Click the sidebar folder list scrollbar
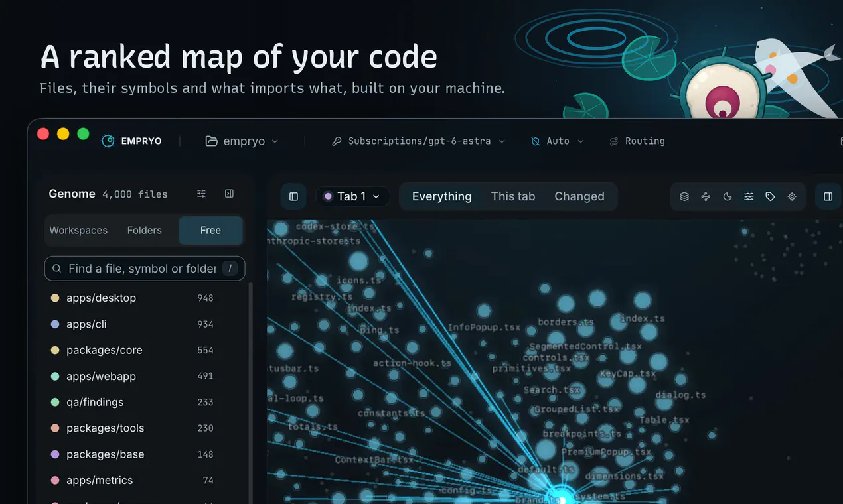Screen dimensions: 843x504 click(x=250, y=393)
